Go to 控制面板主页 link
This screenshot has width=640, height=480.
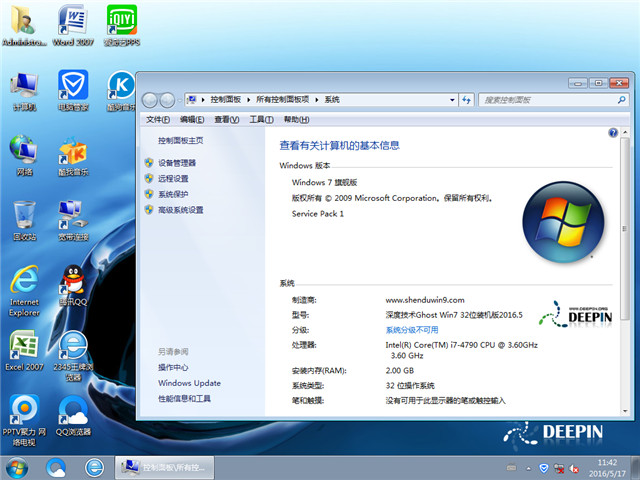point(181,140)
